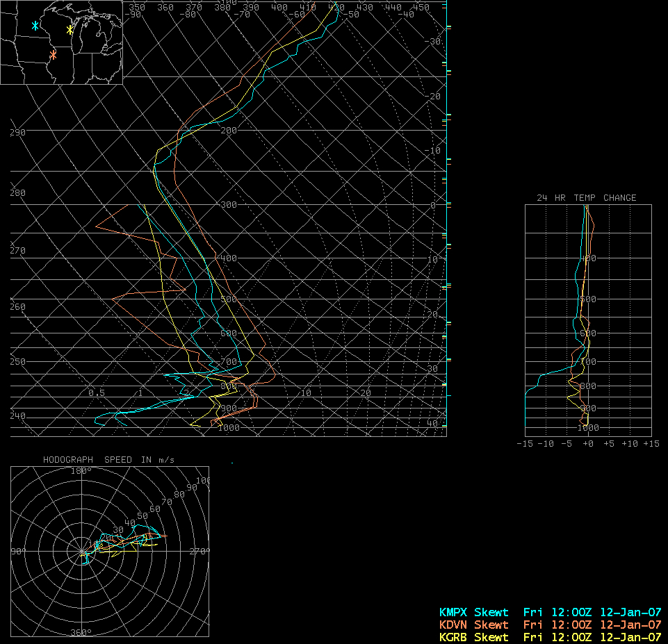Viewport: 668px width, 644px height.
Task: Click 400 label in temp change panel
Action: pyautogui.click(x=588, y=258)
